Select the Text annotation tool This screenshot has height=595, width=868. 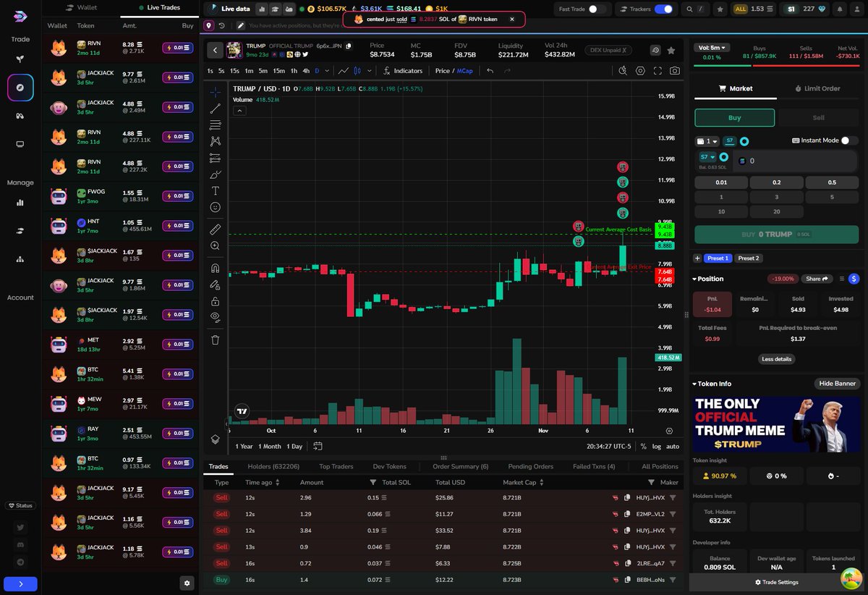point(215,191)
